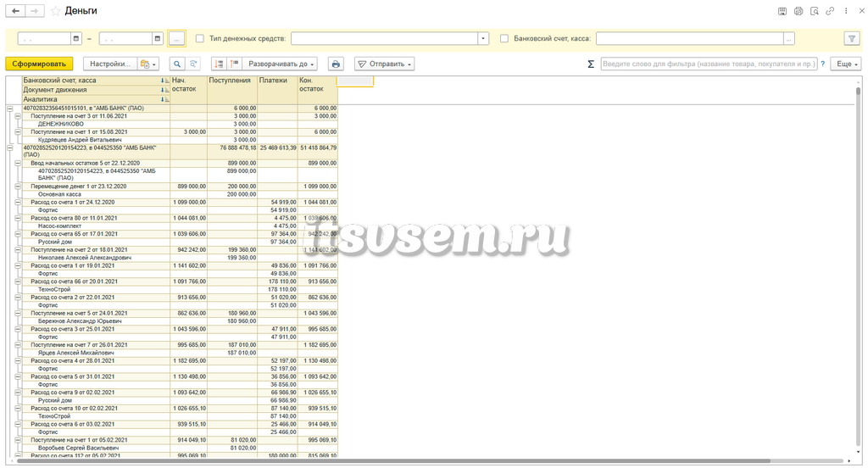The height and width of the screenshot is (468, 868).
Task: Collapse Перемещение денег 1 от 23.12.2020 row
Action: point(18,187)
